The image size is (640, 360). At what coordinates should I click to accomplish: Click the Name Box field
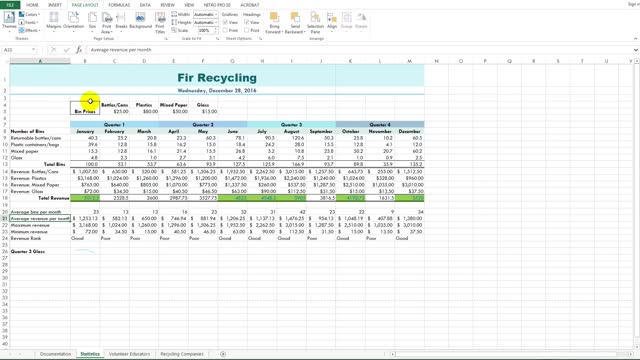(16, 50)
